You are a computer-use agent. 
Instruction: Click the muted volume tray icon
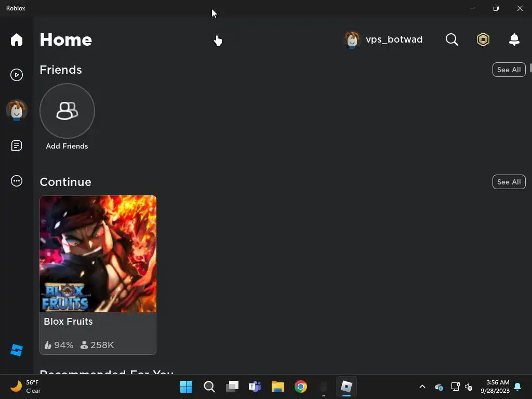click(x=469, y=387)
